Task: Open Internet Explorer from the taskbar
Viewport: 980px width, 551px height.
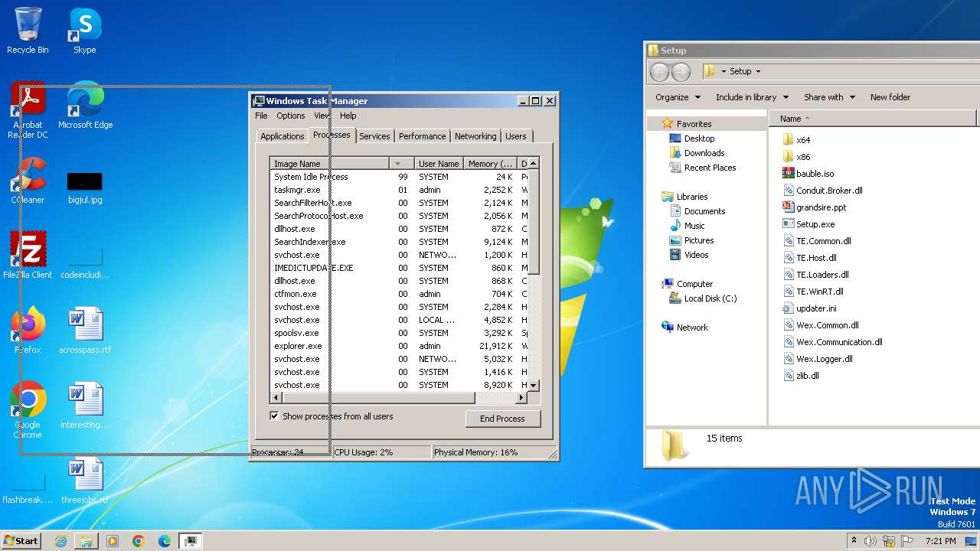Action: [60, 541]
